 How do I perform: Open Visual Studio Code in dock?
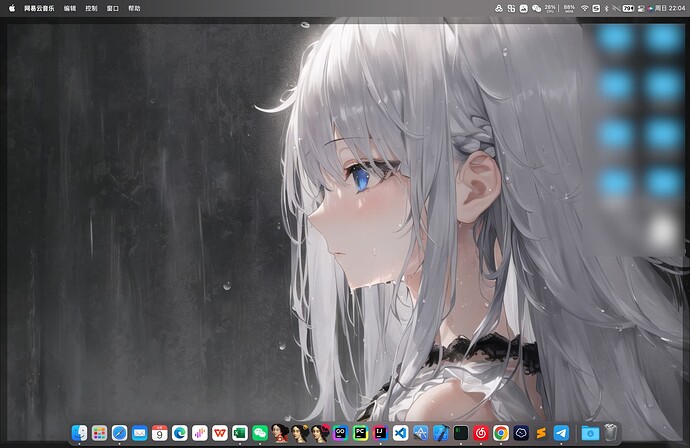point(400,433)
